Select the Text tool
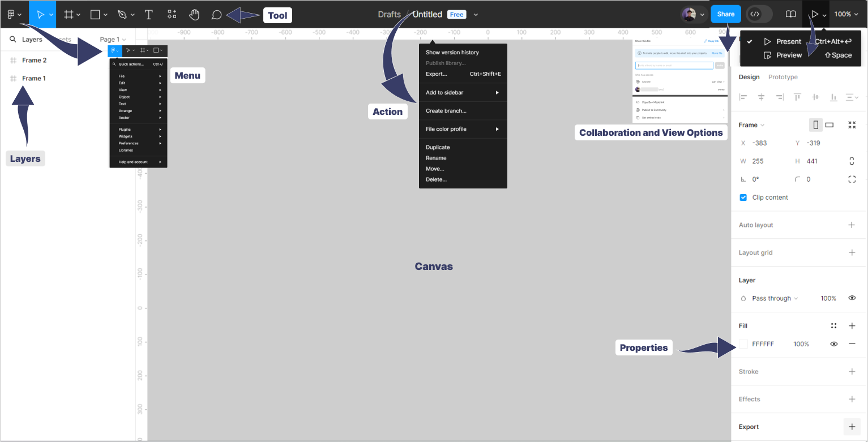Image resolution: width=868 pixels, height=442 pixels. click(x=148, y=15)
